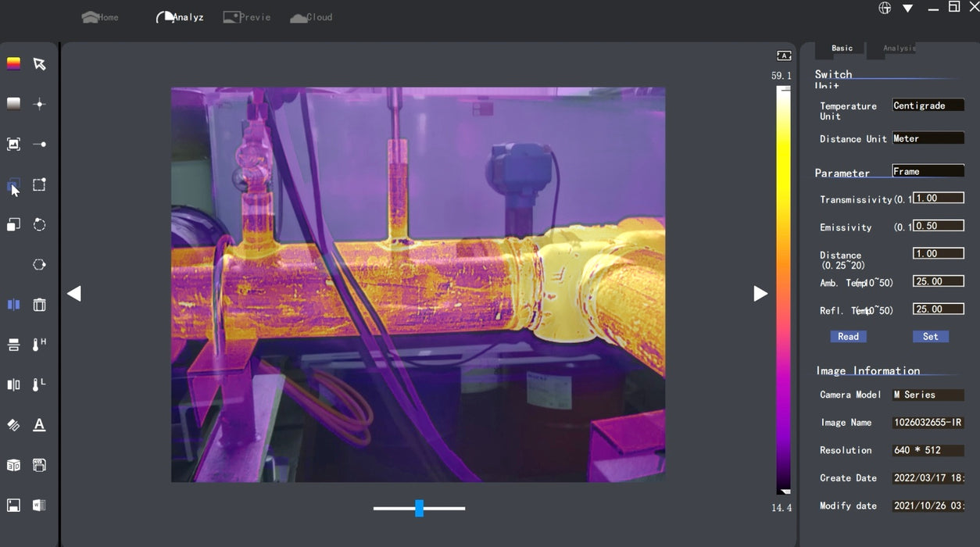Viewport: 980px width, 547px height.
Task: Open the Temperature Unit dropdown
Action: click(x=928, y=105)
